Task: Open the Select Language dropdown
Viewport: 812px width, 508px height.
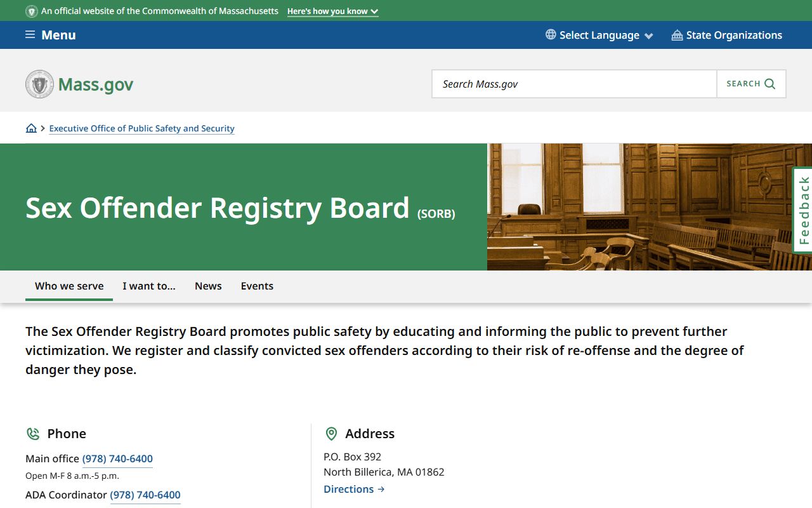Action: [x=599, y=35]
